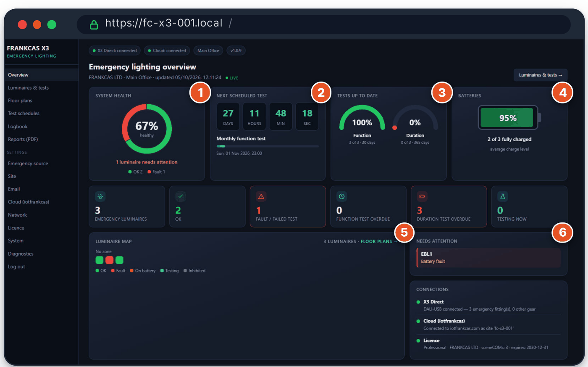Click the Cloud: connected status pill
Screen dimensions: 588x367
click(x=167, y=50)
